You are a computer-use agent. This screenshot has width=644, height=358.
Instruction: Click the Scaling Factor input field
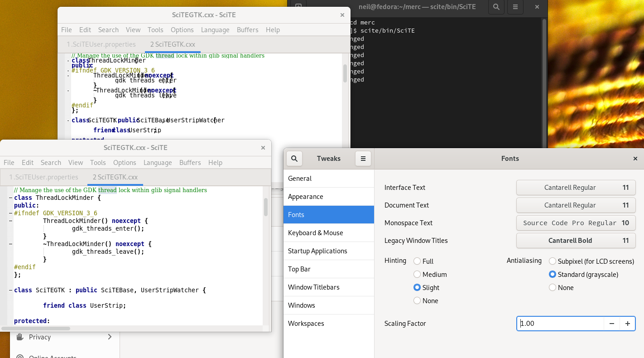pyautogui.click(x=560, y=324)
